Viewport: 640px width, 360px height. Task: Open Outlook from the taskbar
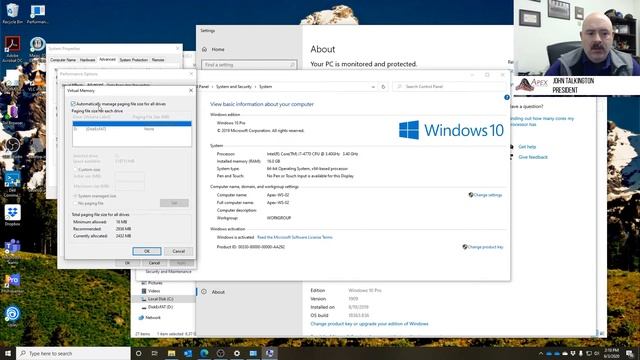[x=188, y=353]
